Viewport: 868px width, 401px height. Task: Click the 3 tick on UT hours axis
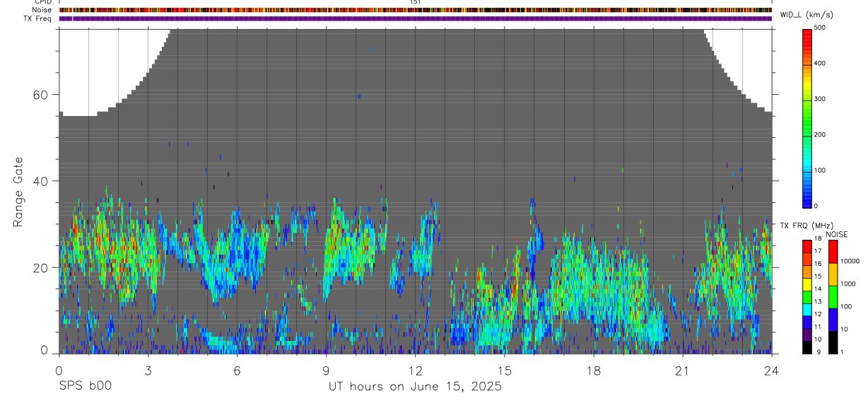click(x=148, y=371)
